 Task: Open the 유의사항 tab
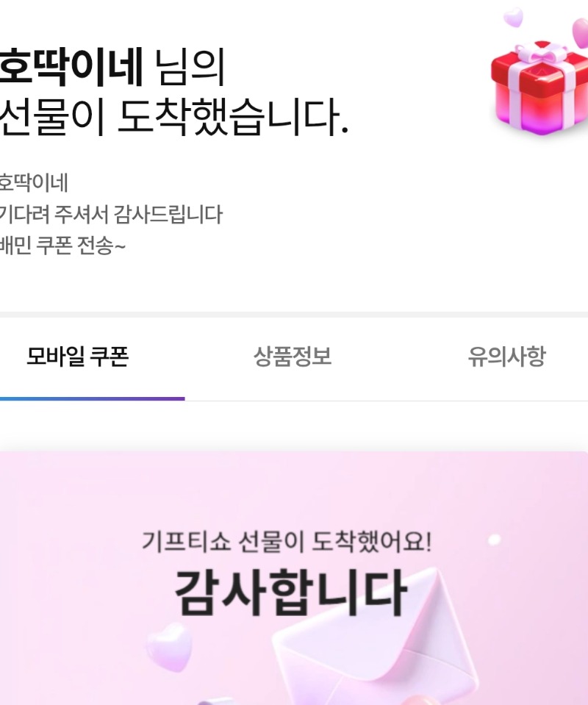point(507,357)
